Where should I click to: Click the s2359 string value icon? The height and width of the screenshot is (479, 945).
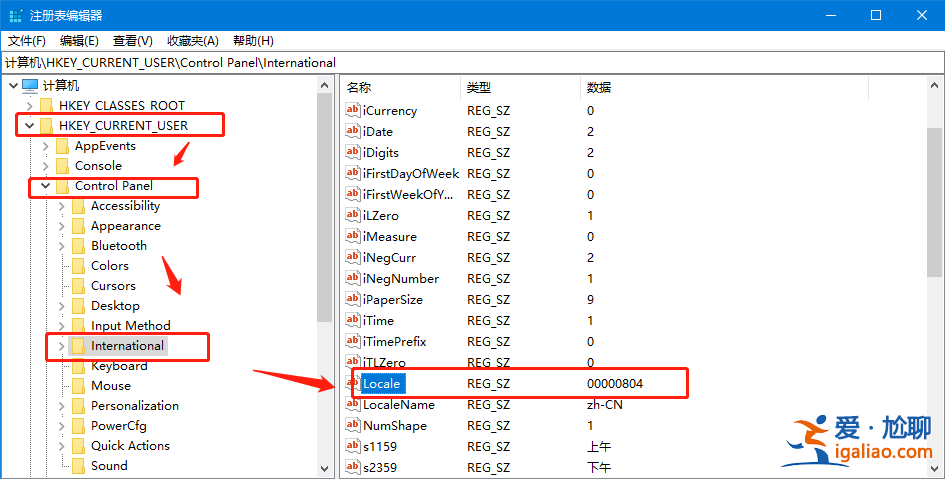pos(353,467)
